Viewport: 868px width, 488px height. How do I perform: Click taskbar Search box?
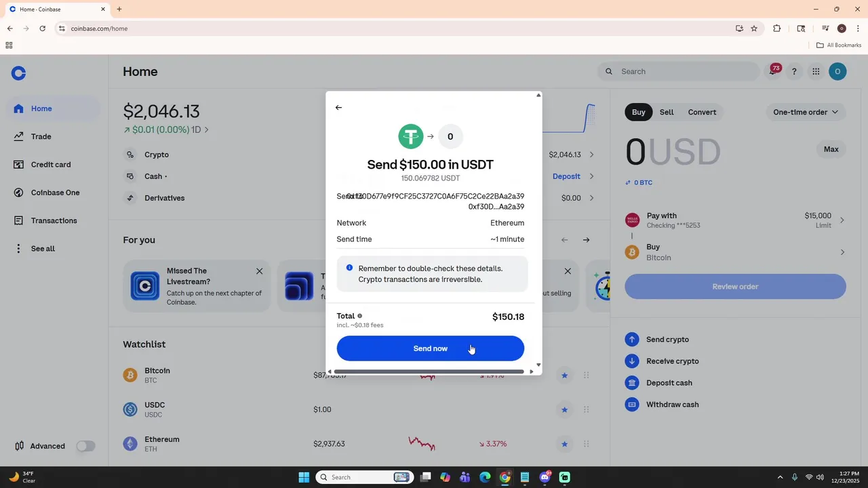point(364,477)
